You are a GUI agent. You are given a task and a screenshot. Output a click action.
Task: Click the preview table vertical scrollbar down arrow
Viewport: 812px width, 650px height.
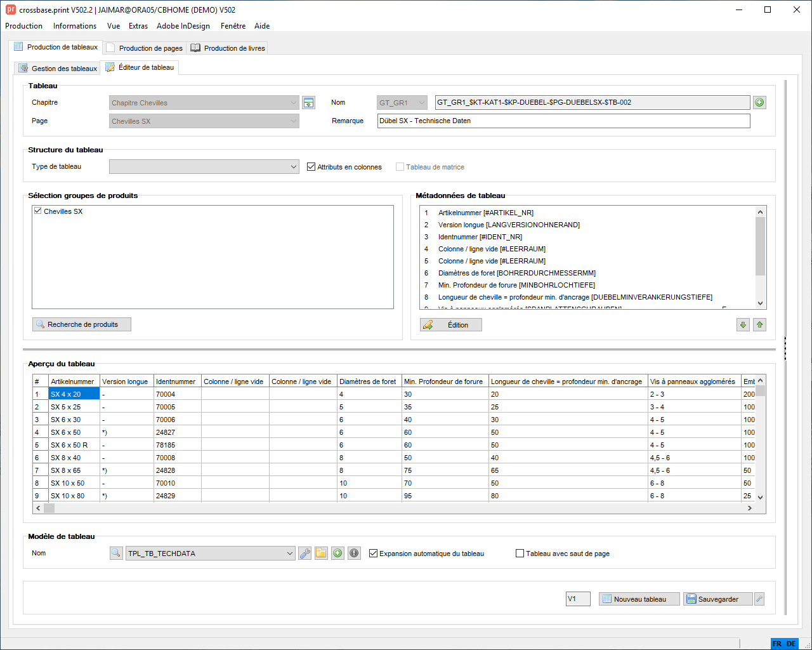[761, 497]
